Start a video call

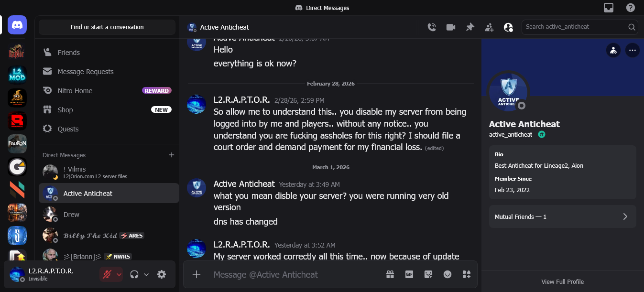(451, 27)
